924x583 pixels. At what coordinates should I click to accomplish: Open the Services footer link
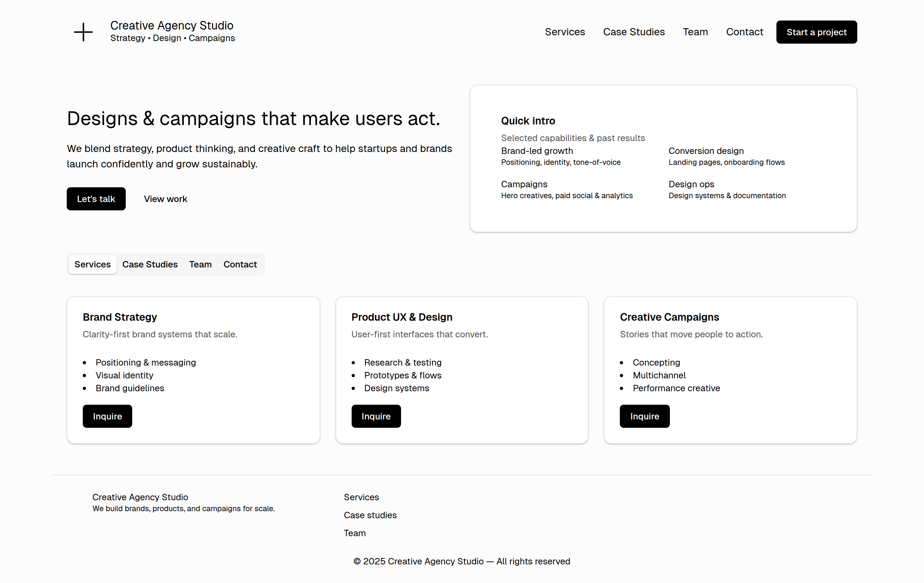(361, 497)
